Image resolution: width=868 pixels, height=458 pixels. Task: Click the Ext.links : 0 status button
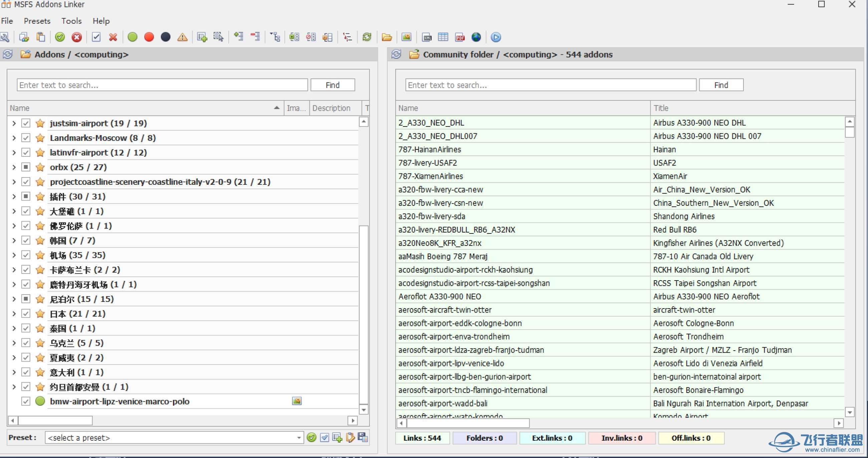click(x=552, y=438)
